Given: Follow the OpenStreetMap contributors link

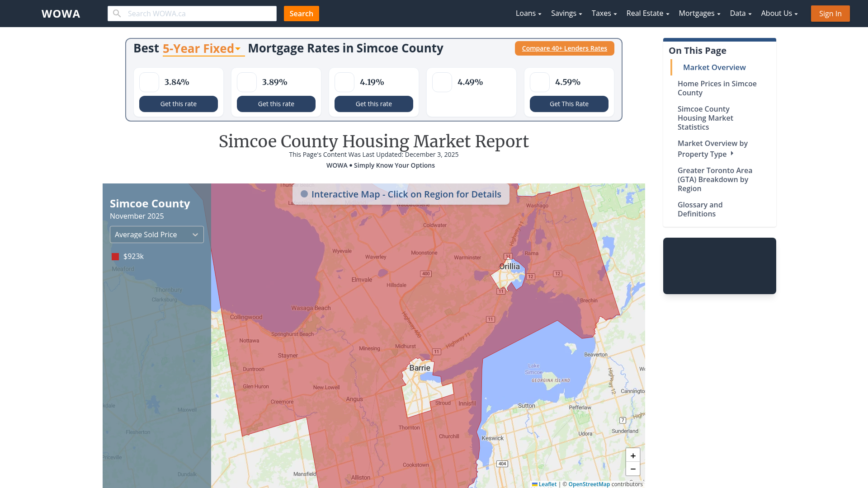Looking at the screenshot, I should click(x=589, y=484).
